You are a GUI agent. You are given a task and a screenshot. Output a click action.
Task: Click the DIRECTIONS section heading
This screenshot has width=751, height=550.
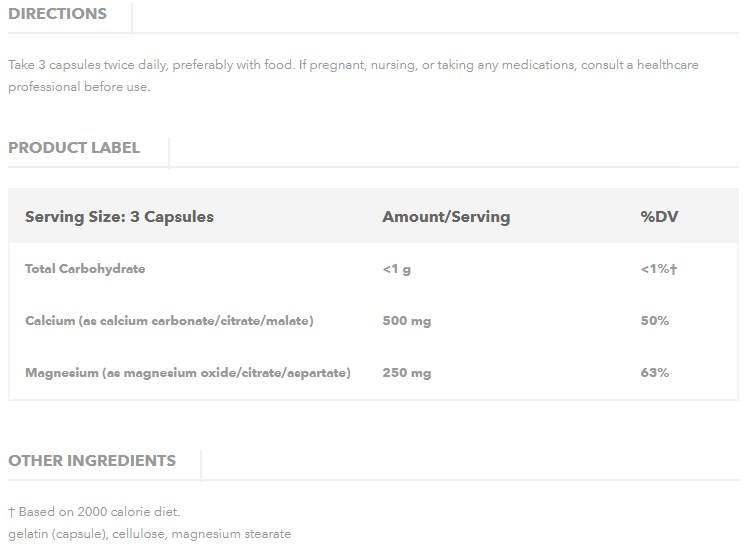57,14
